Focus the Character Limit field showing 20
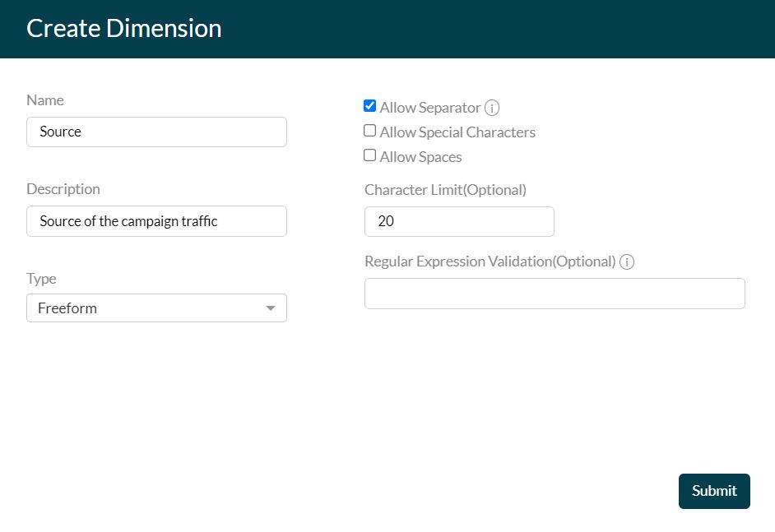This screenshot has width=775, height=532. [x=459, y=221]
